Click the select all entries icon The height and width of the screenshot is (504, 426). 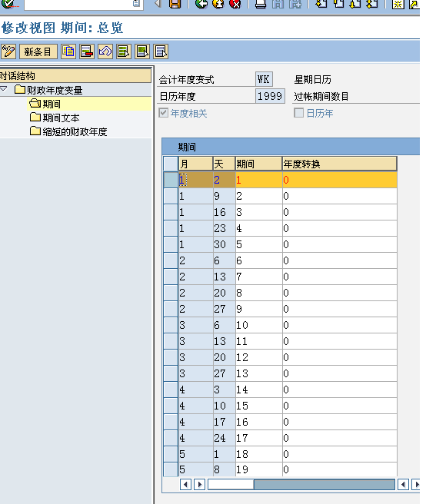(x=124, y=51)
